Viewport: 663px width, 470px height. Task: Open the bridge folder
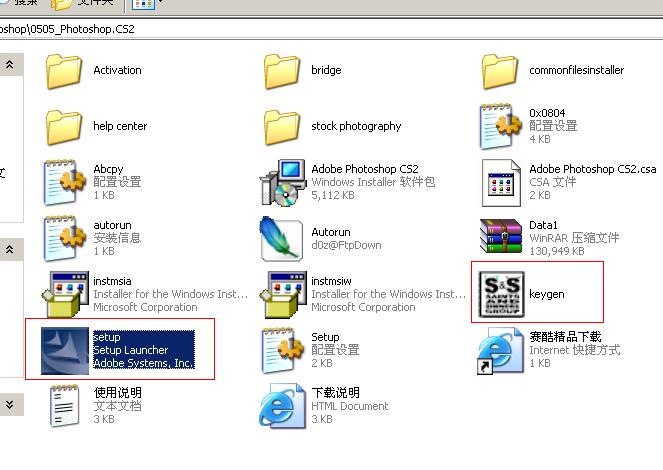[283, 71]
